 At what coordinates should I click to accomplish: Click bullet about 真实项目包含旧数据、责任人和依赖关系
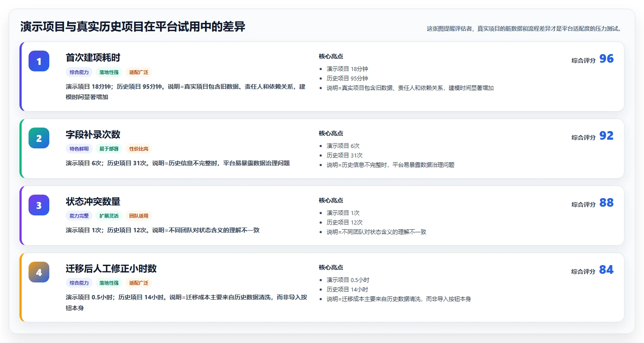click(x=410, y=88)
